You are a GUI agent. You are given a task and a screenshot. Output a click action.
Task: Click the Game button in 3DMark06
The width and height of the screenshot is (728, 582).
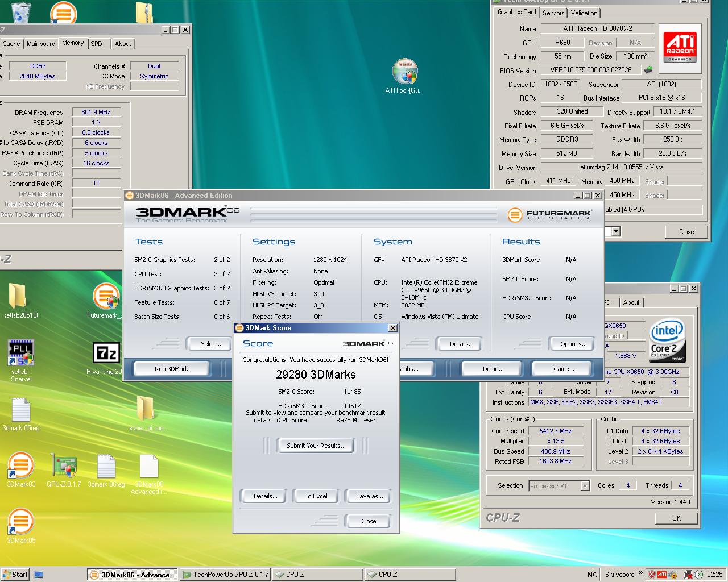coord(564,369)
